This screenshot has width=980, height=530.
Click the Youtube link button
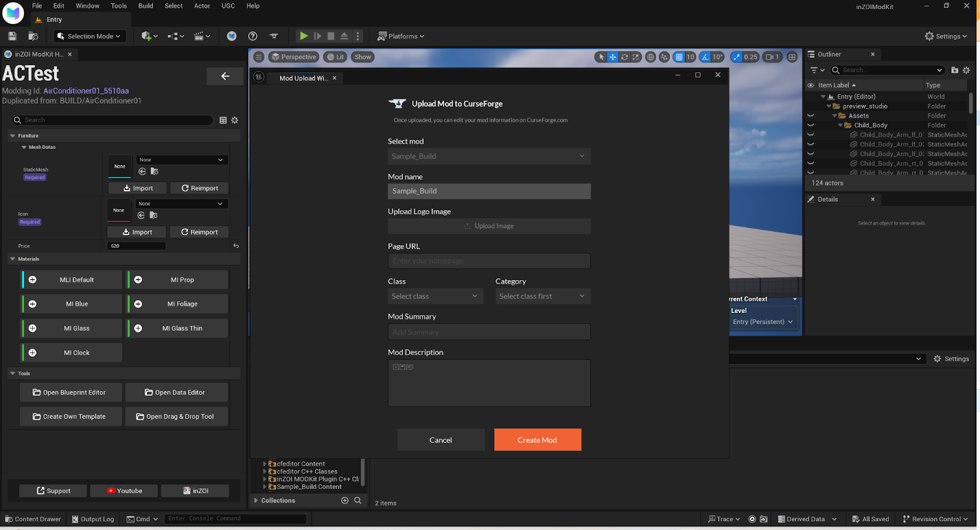(x=124, y=491)
